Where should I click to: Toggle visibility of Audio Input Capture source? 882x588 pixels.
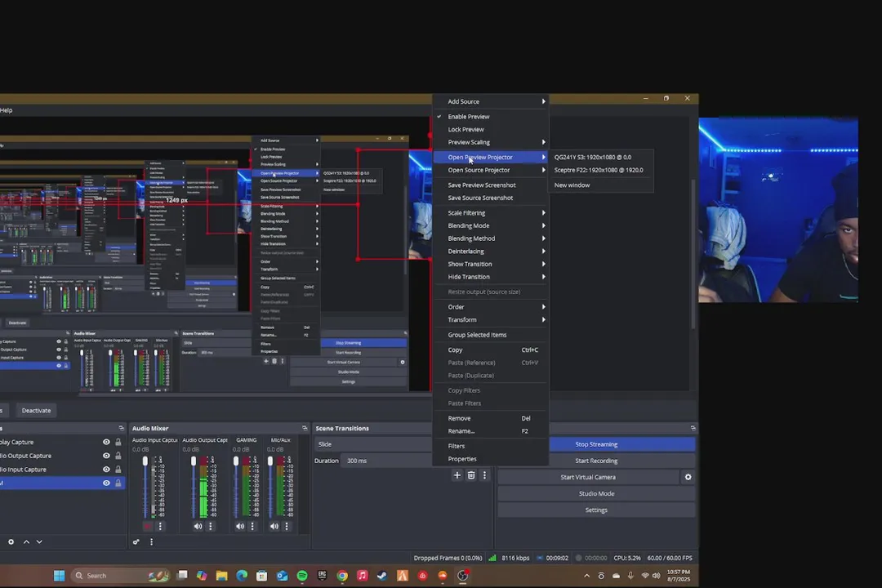[106, 470]
